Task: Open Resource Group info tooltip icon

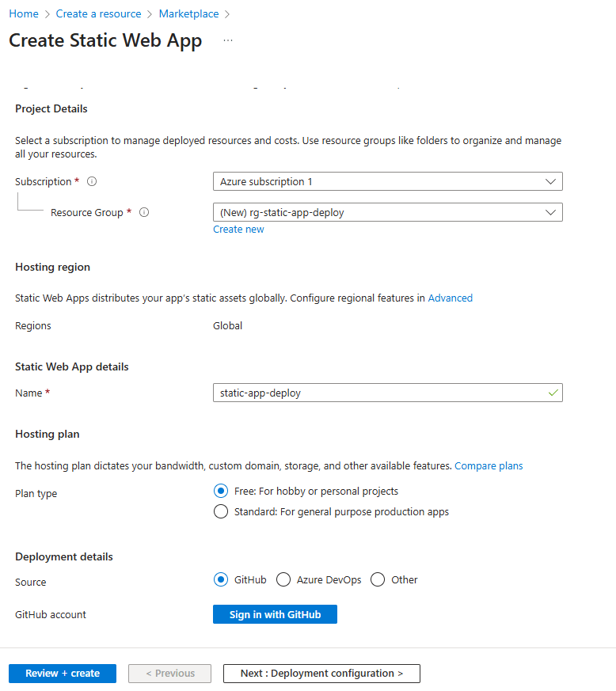Action: click(x=144, y=212)
